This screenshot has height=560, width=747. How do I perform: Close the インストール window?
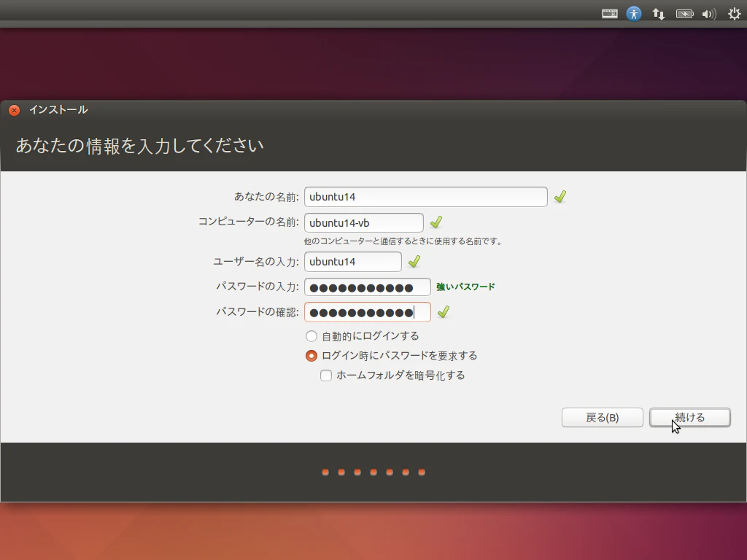15,111
